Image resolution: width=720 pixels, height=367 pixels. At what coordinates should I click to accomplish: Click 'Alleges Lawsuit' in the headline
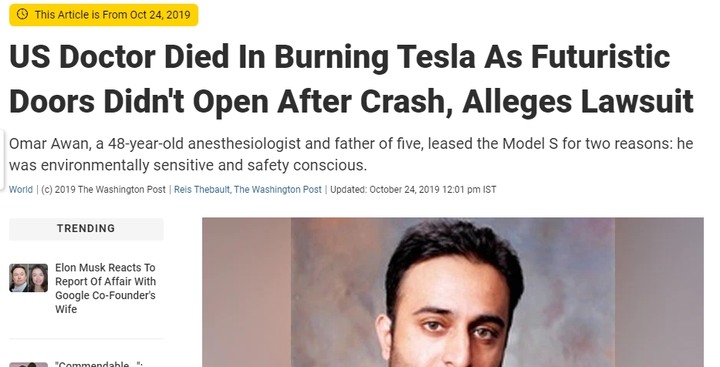pyautogui.click(x=578, y=102)
